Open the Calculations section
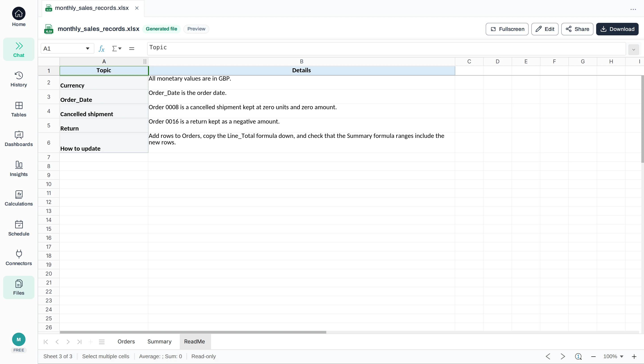 (19, 198)
